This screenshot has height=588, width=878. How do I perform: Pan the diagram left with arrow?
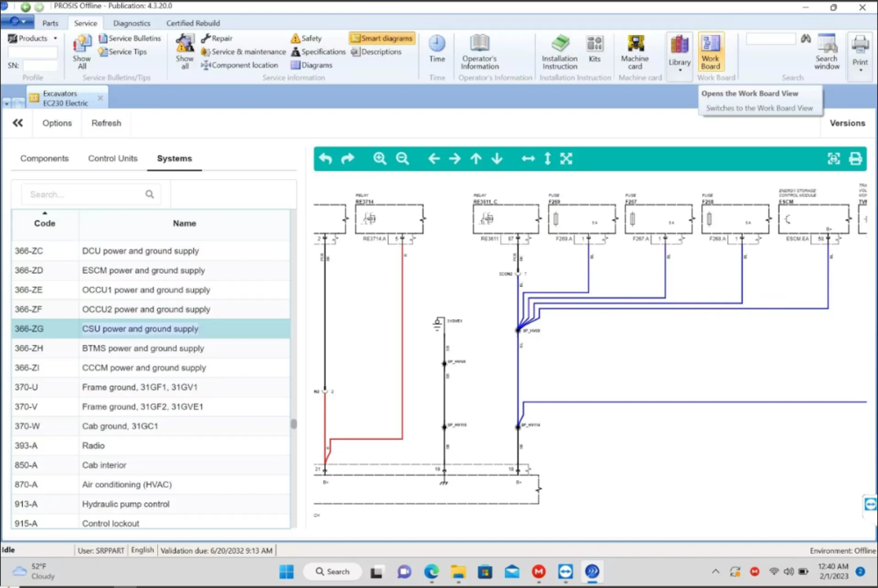click(x=434, y=159)
